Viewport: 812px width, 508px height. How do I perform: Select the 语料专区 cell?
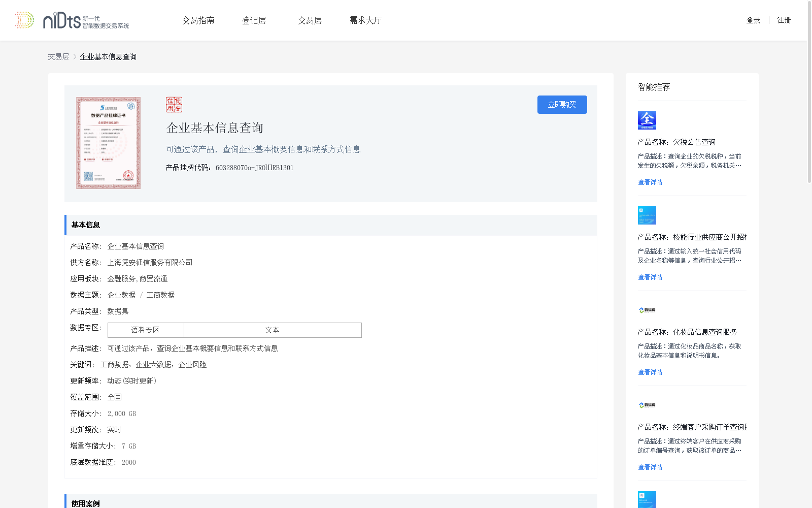[146, 330]
